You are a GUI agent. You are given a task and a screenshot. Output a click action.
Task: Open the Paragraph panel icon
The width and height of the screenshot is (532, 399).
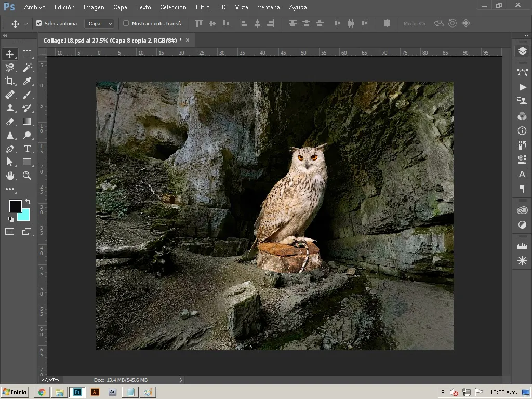coord(522,188)
